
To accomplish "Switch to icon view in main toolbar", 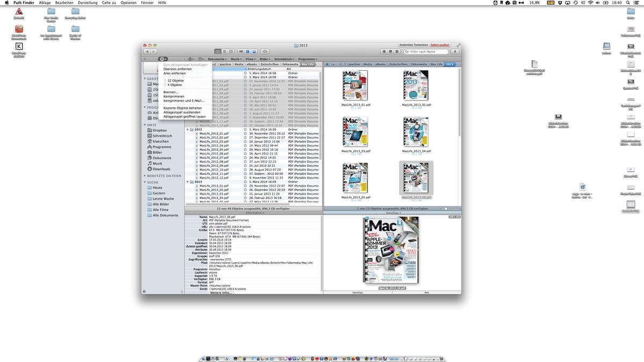I will pos(218,51).
